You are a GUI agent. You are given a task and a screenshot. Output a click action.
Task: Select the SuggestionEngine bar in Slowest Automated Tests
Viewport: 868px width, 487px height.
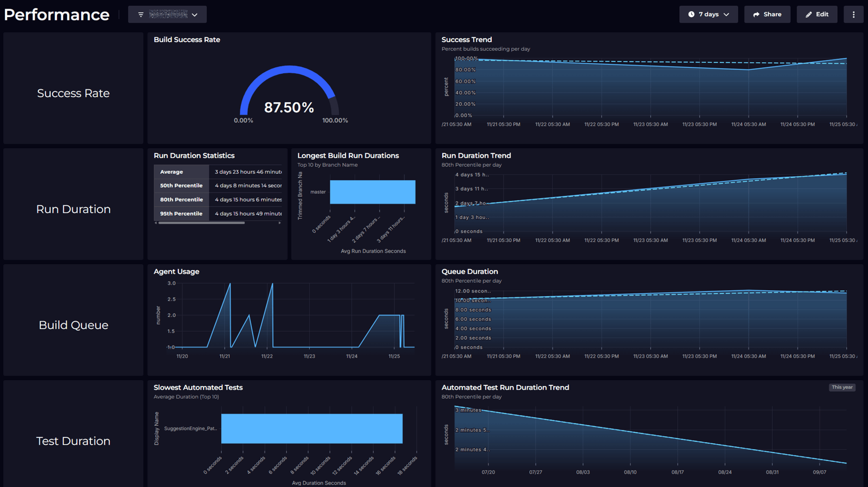coord(312,429)
